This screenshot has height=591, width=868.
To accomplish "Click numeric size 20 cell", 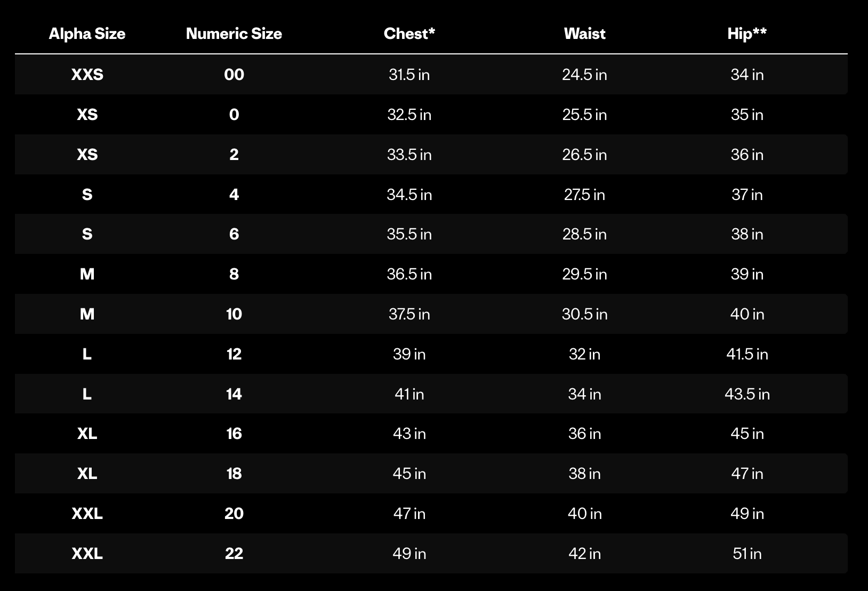I will tap(234, 514).
